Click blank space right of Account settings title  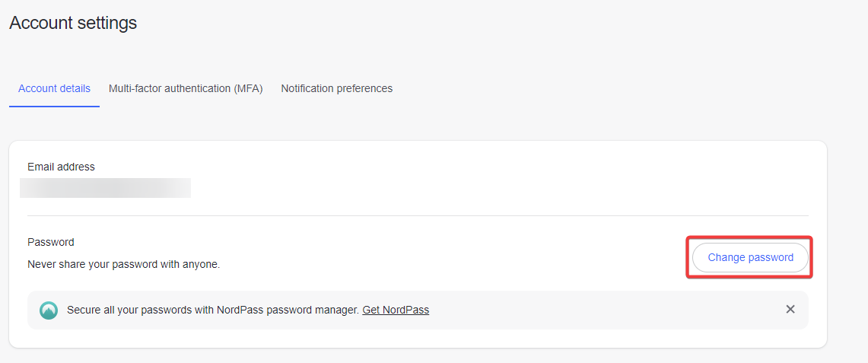[x=456, y=23]
